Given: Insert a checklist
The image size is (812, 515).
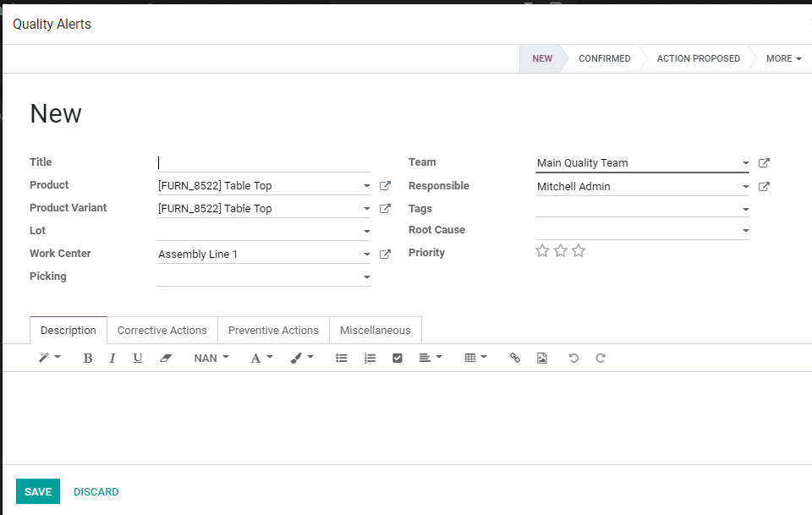Looking at the screenshot, I should pos(398,358).
